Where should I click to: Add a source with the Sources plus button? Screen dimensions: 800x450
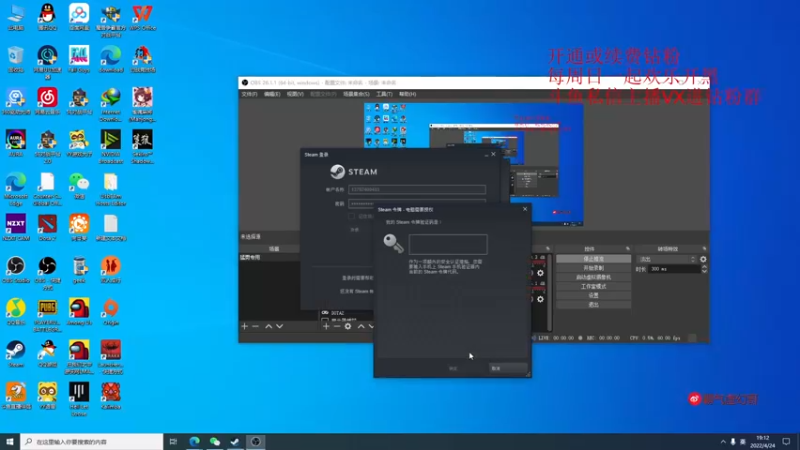326,326
